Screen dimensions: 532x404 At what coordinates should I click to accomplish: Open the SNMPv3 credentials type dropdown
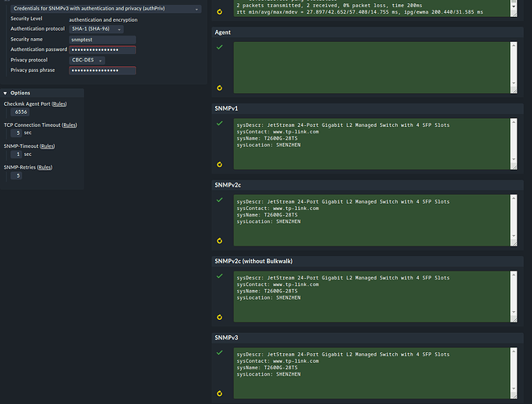107,9
